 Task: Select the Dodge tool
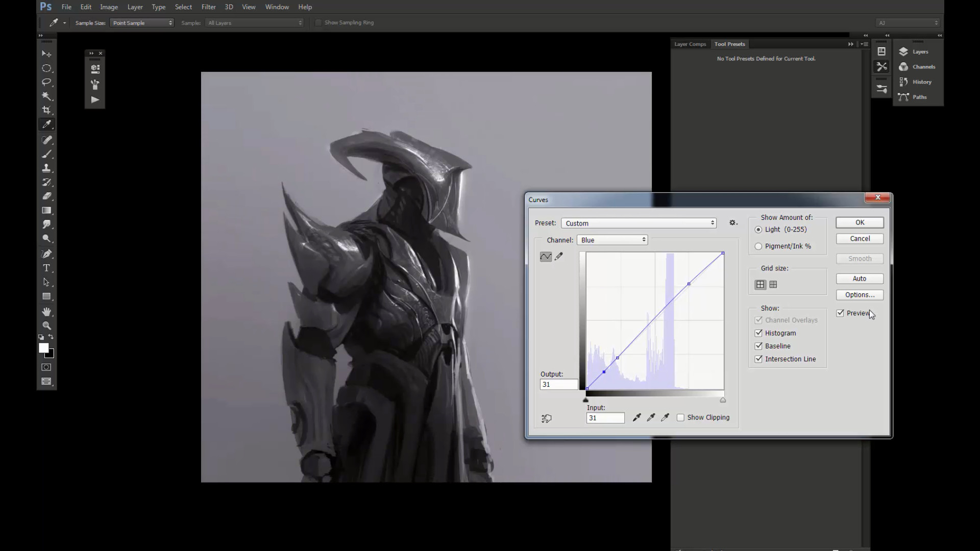pyautogui.click(x=46, y=238)
